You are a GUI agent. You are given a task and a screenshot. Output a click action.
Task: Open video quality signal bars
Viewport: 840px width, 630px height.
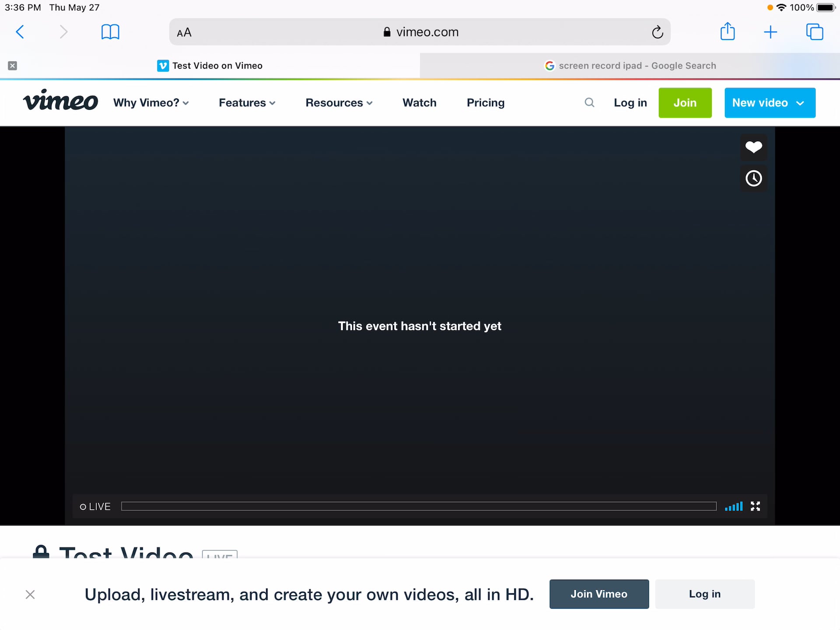coord(734,506)
